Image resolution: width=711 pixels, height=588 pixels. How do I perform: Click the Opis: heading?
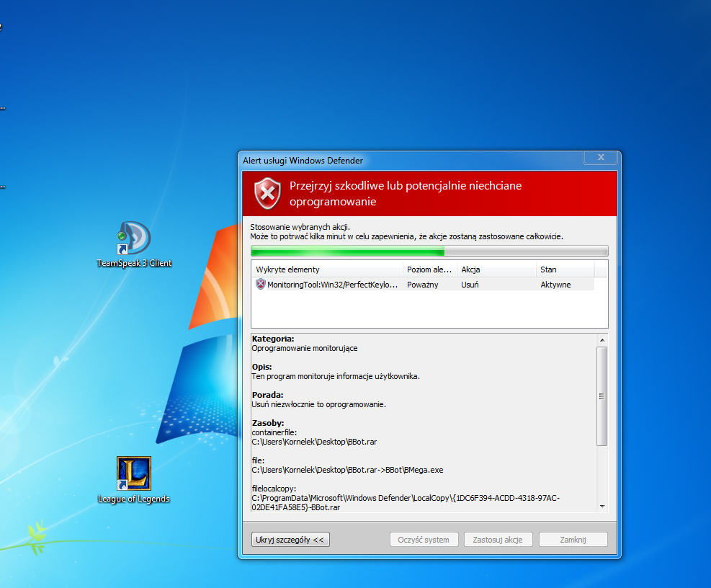click(261, 367)
